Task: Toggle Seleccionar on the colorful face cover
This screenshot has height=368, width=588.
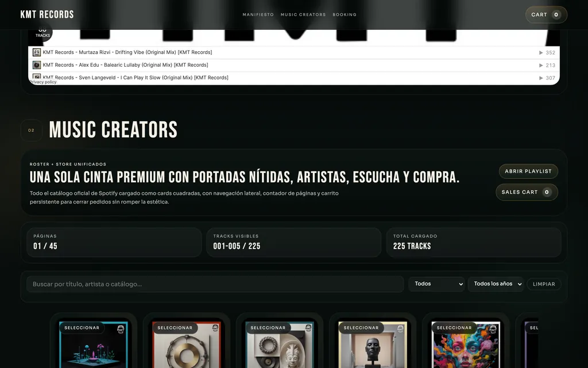Action: (x=454, y=328)
